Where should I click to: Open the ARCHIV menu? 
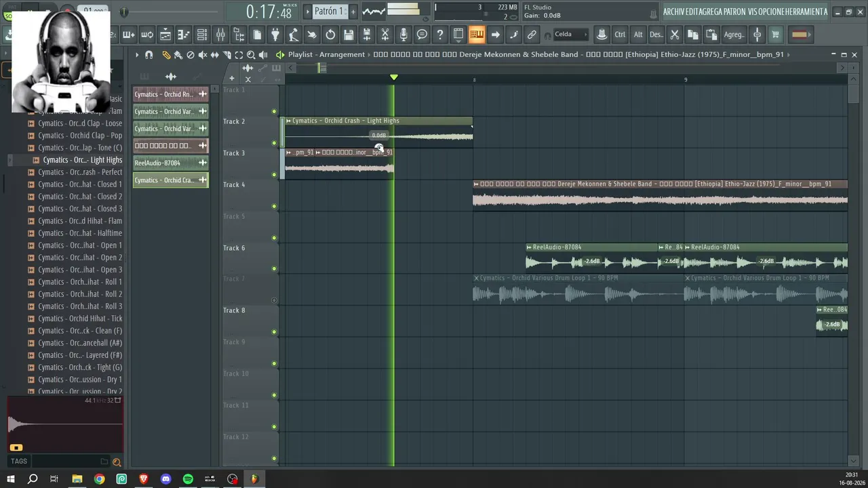(x=673, y=12)
